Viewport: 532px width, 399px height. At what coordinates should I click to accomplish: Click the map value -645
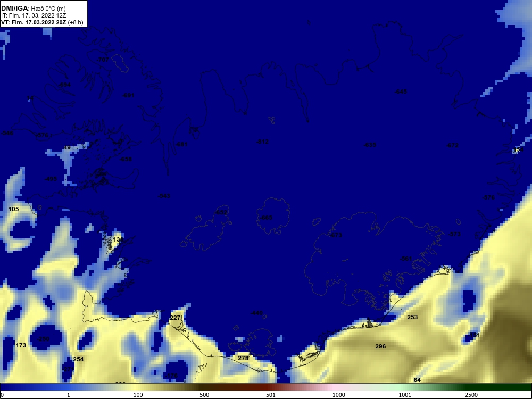(x=401, y=92)
